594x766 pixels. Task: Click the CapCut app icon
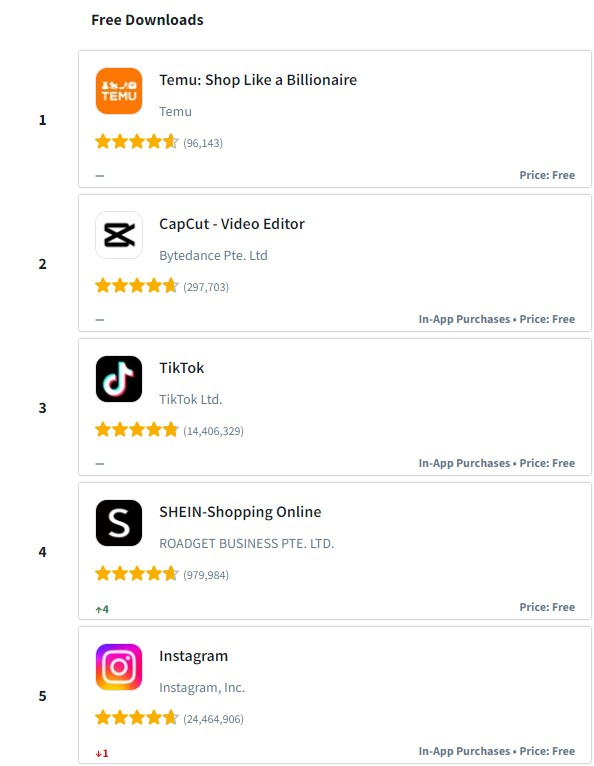tap(119, 235)
